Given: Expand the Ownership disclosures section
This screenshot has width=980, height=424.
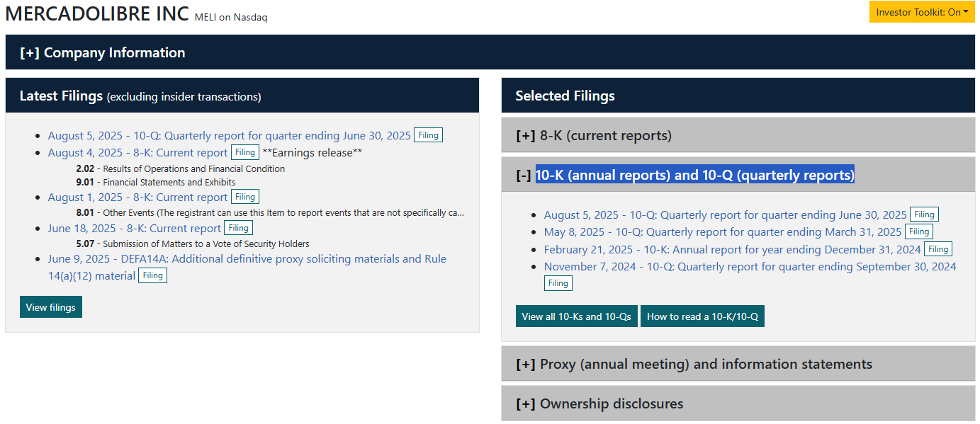Looking at the screenshot, I should coord(611,403).
